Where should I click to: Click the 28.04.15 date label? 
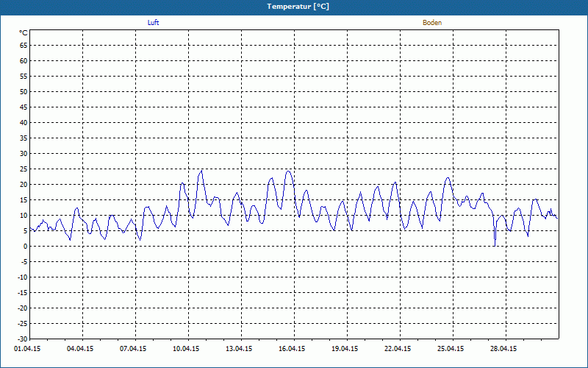click(x=503, y=349)
